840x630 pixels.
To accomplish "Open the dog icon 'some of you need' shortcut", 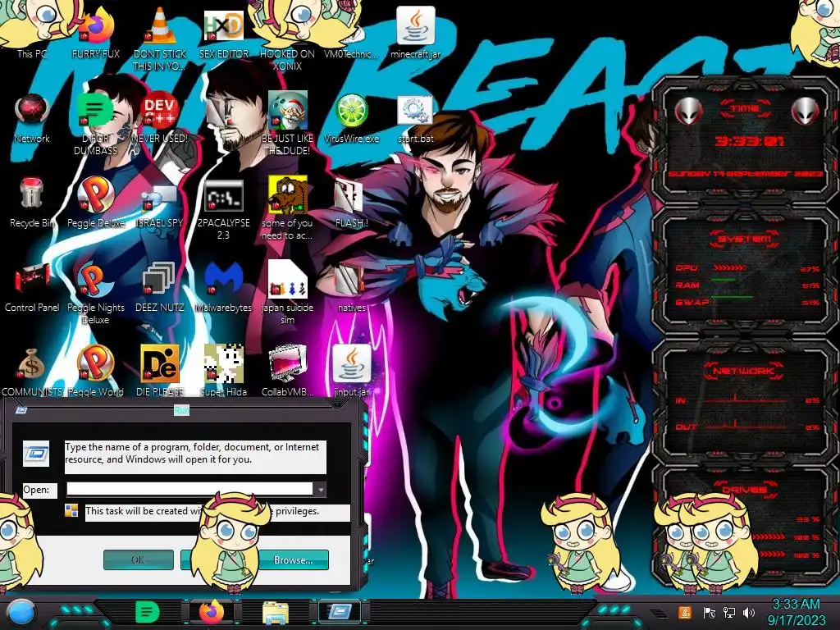I will [288, 209].
